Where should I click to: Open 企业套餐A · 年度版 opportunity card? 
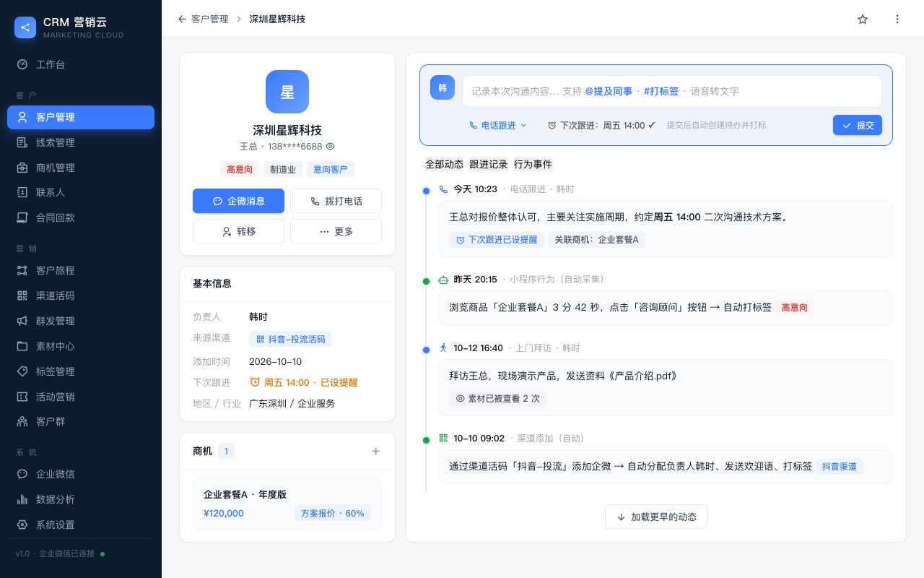click(x=287, y=504)
